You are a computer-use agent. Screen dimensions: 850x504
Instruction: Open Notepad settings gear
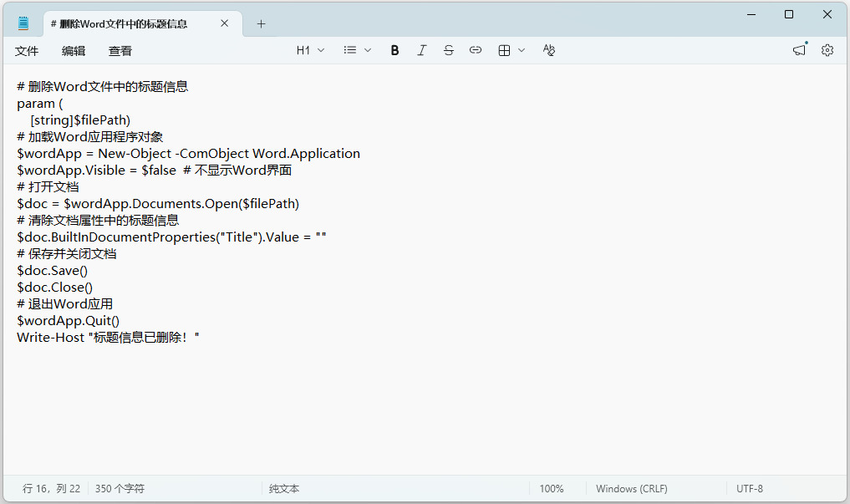tap(827, 50)
